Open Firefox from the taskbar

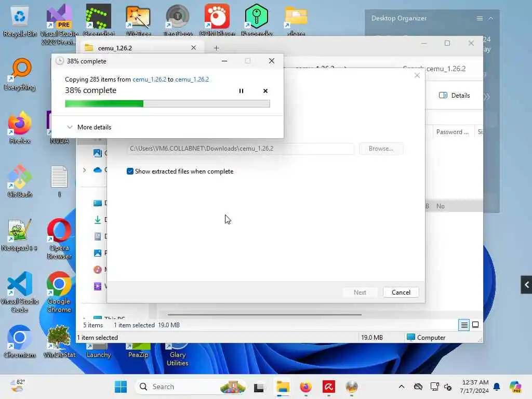pos(305,387)
